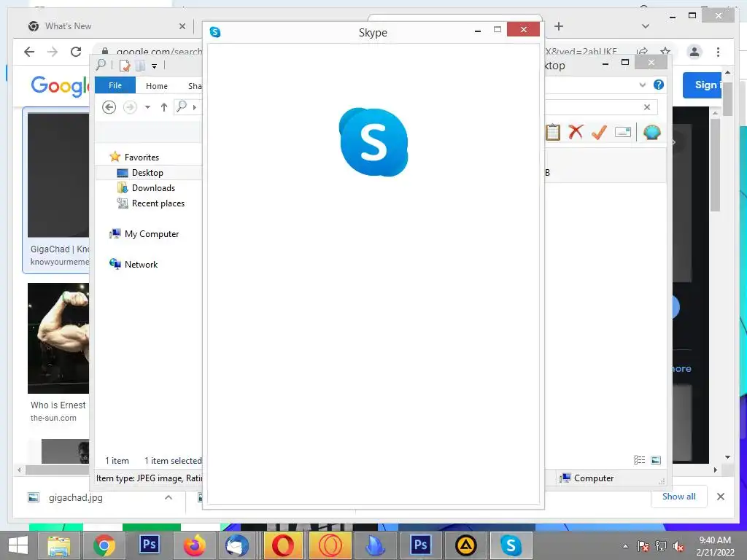This screenshot has height=560, width=747.
Task: Click the Chrome address bar URL
Action: click(x=159, y=52)
